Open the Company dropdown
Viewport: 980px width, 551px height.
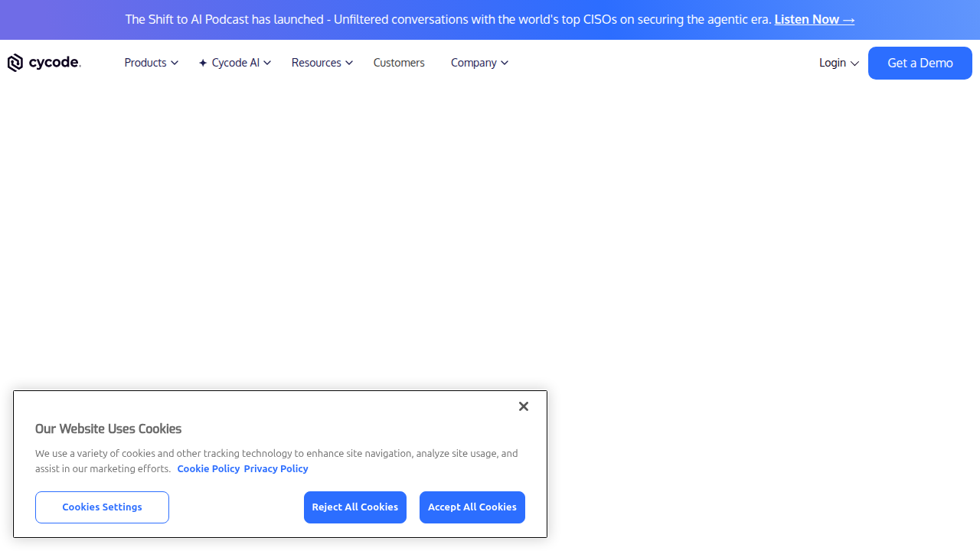[479, 63]
